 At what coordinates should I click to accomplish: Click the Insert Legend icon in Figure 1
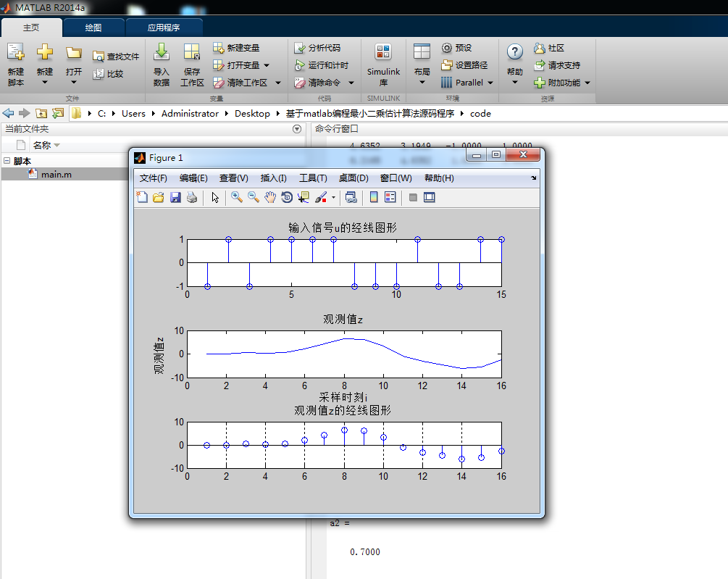[390, 197]
